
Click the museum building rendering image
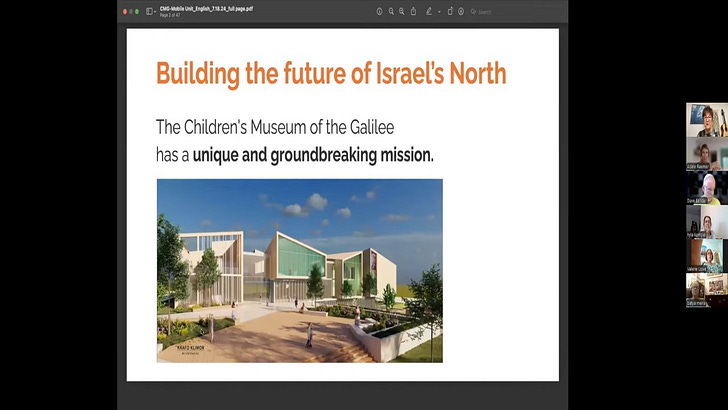coord(299,271)
